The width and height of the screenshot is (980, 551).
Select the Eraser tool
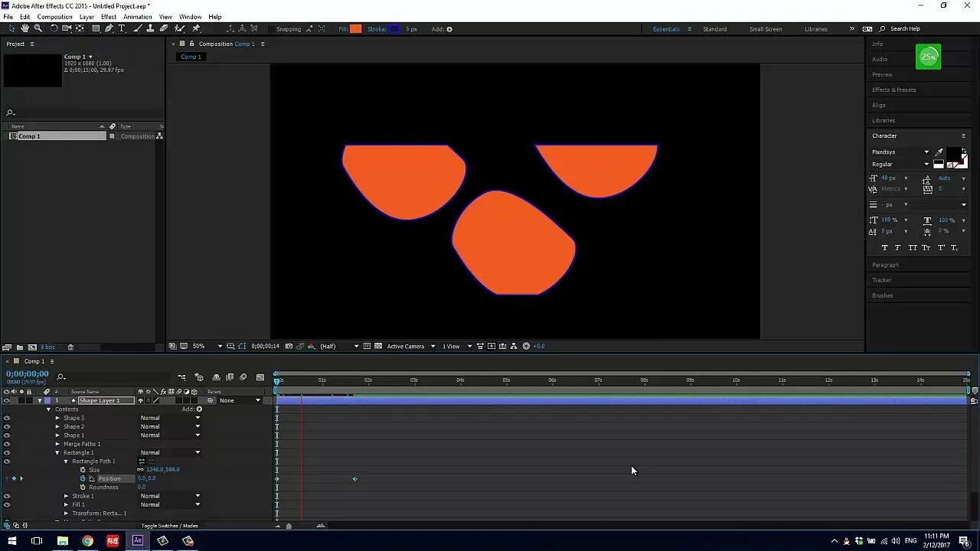pos(163,28)
